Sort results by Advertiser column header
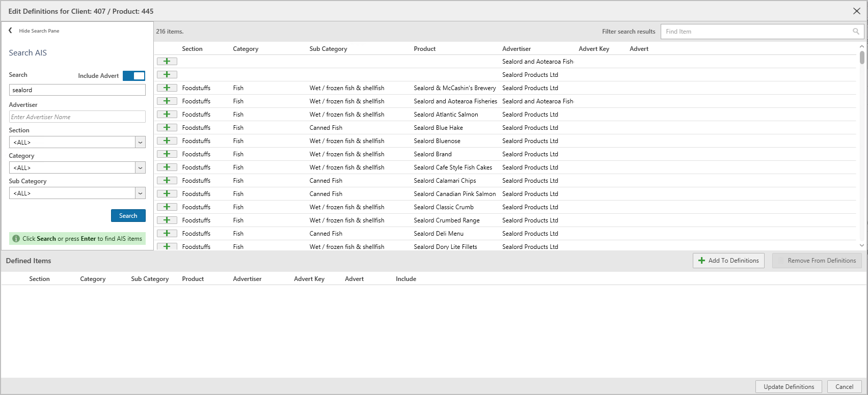Image resolution: width=868 pixels, height=395 pixels. coord(517,49)
